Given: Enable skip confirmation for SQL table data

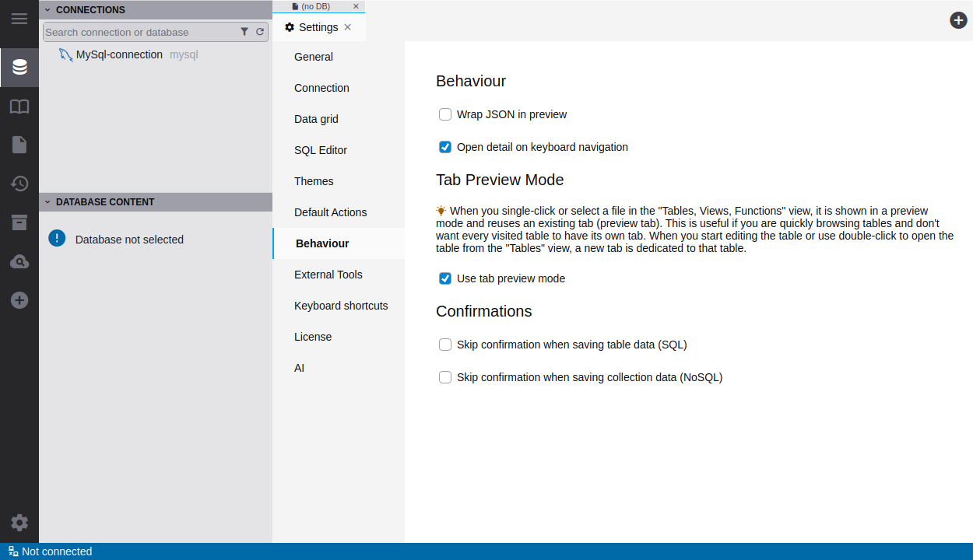Looking at the screenshot, I should [x=445, y=345].
